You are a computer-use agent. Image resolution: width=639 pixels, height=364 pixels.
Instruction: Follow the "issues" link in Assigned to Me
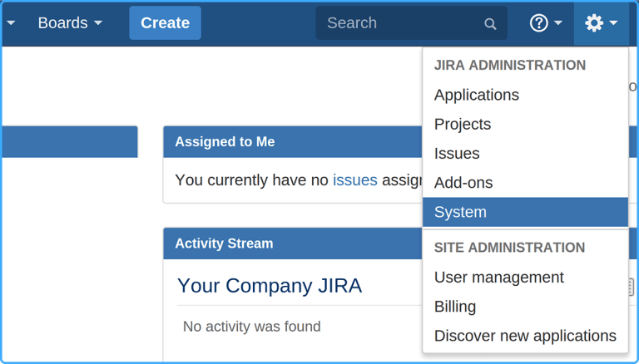pos(355,180)
